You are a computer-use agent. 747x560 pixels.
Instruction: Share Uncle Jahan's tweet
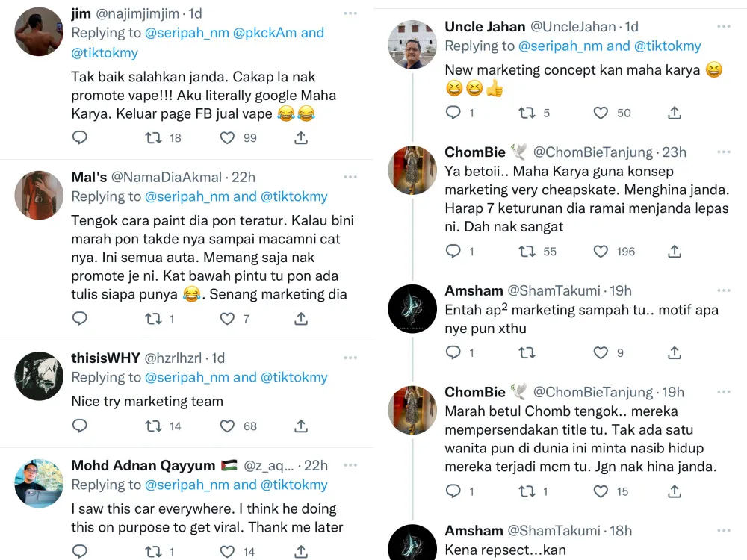[675, 113]
